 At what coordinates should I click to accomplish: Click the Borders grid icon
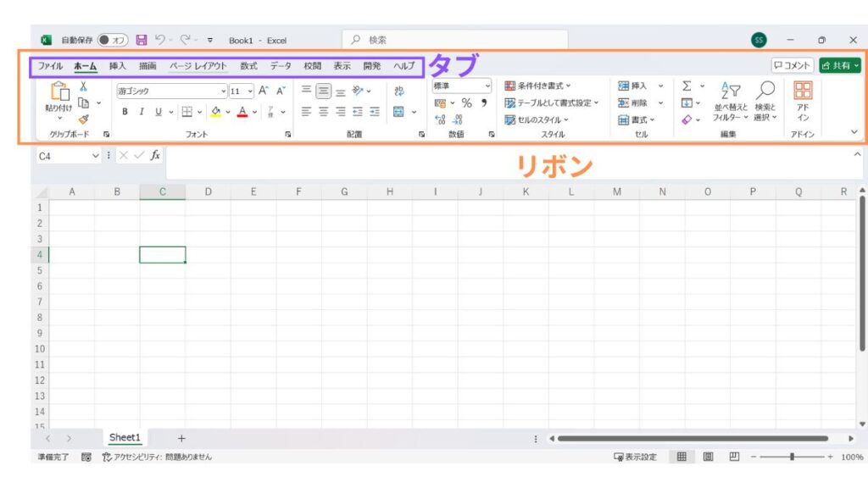(x=187, y=112)
